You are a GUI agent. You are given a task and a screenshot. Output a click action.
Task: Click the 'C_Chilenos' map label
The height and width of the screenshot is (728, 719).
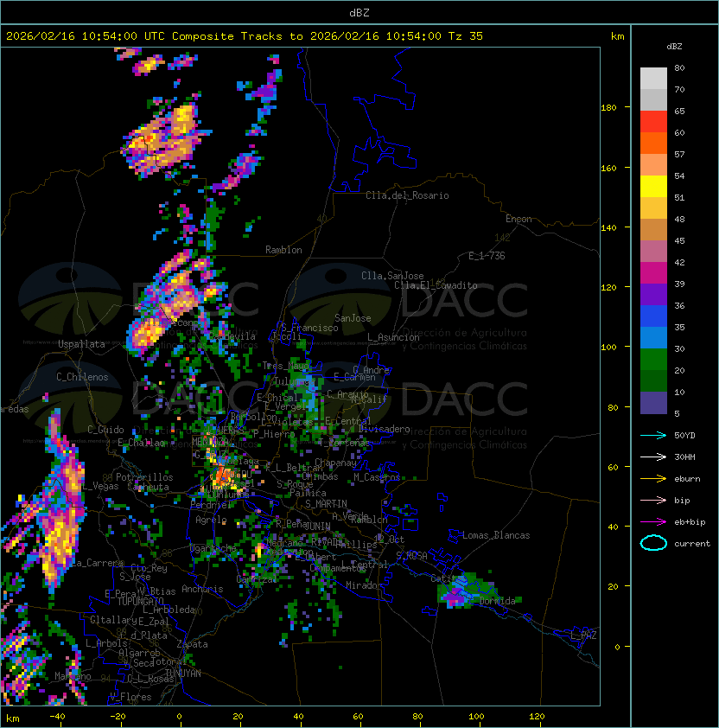click(82, 377)
